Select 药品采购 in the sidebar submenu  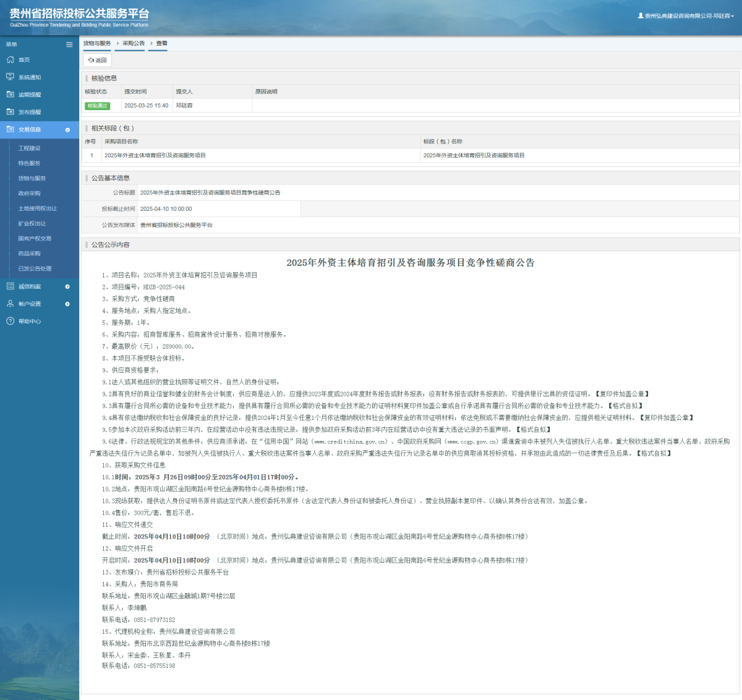tap(29, 254)
